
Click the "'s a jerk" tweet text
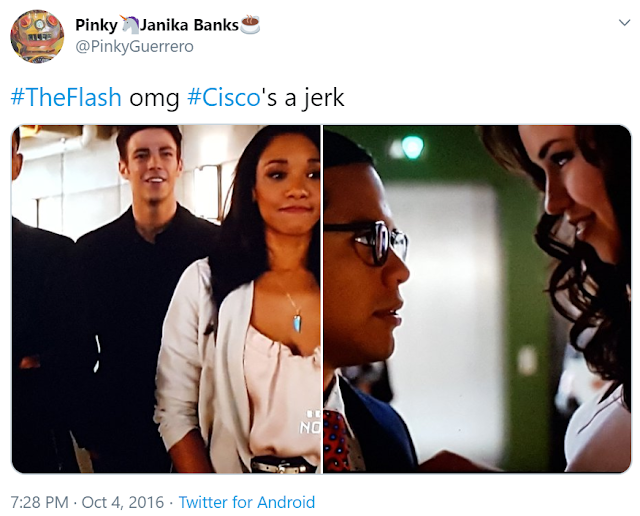(x=303, y=99)
